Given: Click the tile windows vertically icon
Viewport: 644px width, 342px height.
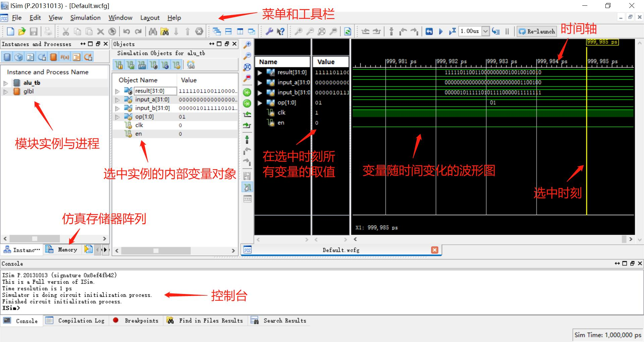Looking at the screenshot, I should (239, 31).
